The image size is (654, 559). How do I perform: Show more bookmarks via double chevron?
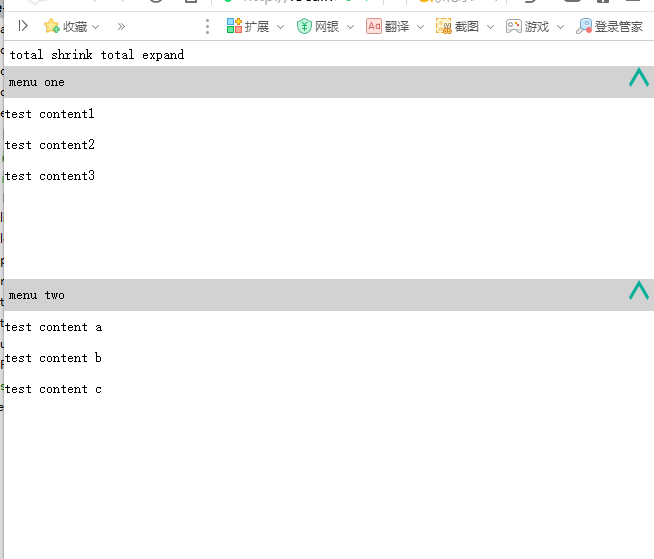click(x=121, y=27)
